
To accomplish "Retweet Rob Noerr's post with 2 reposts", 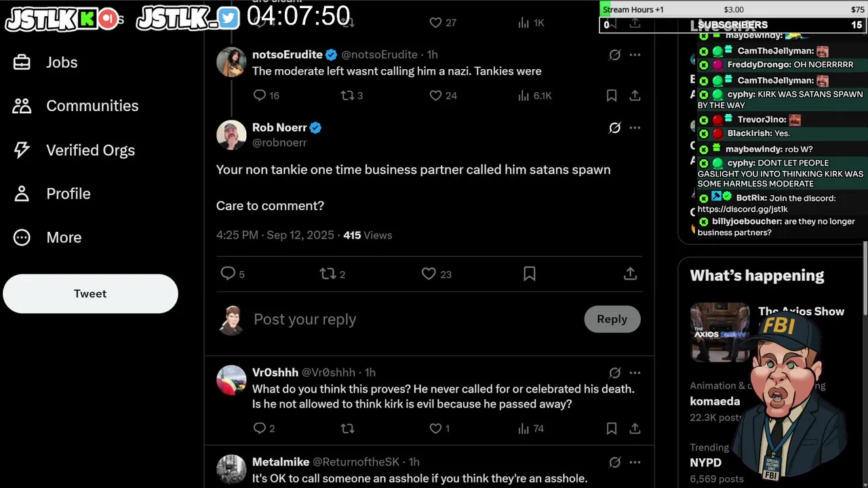I will [332, 274].
